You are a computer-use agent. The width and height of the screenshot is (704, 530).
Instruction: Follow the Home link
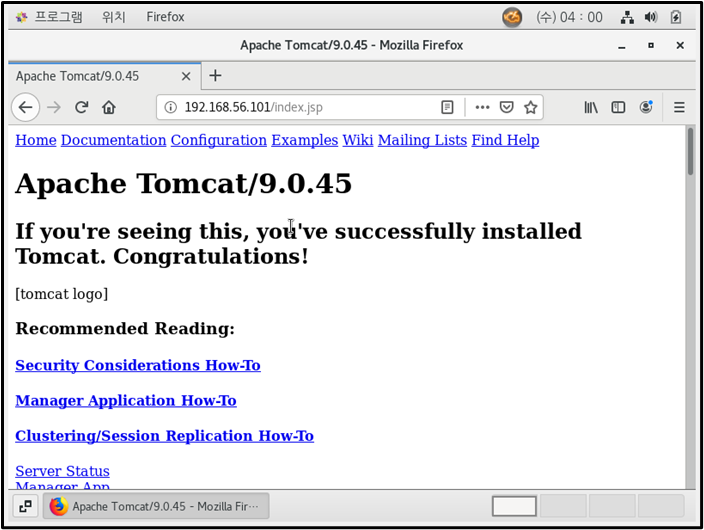(36, 140)
